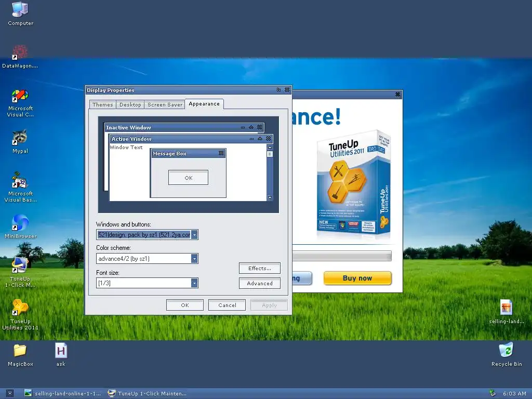
Task: Open the ask file icon
Action: coord(61,355)
